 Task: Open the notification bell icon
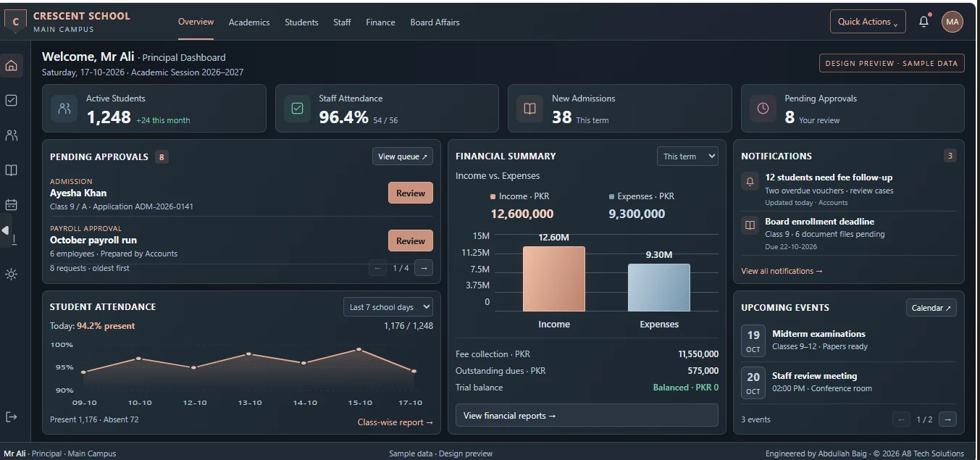924,22
